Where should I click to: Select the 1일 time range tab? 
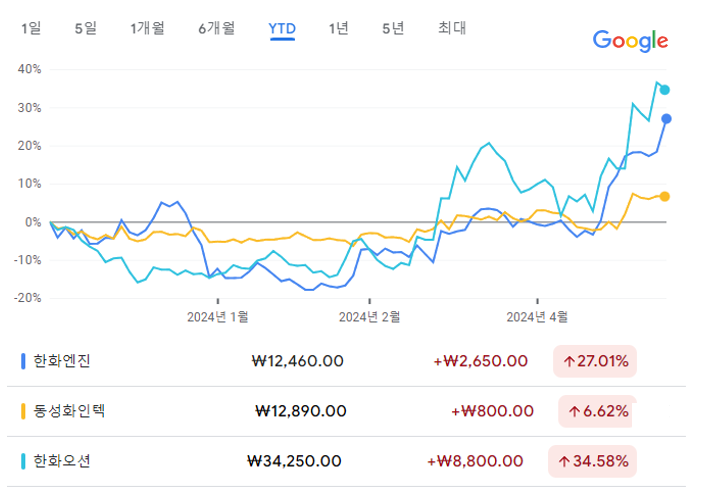[31, 29]
